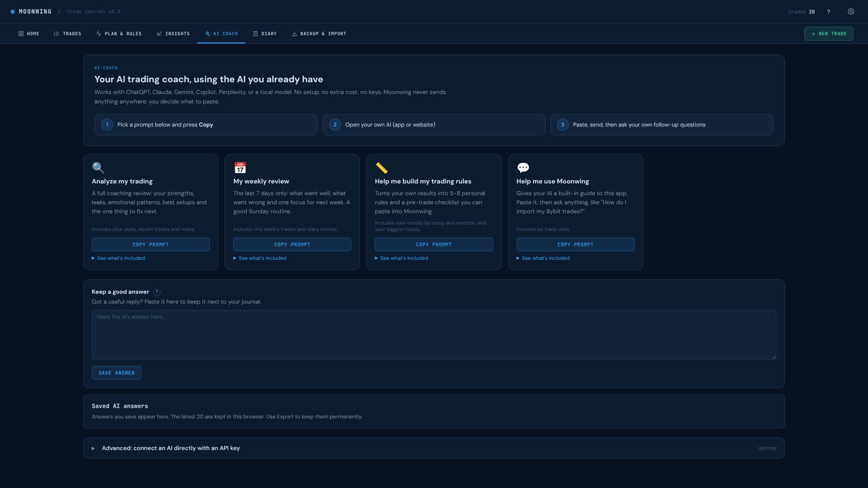Image resolution: width=868 pixels, height=488 pixels.
Task: Click the Save Answer button
Action: pos(117,373)
